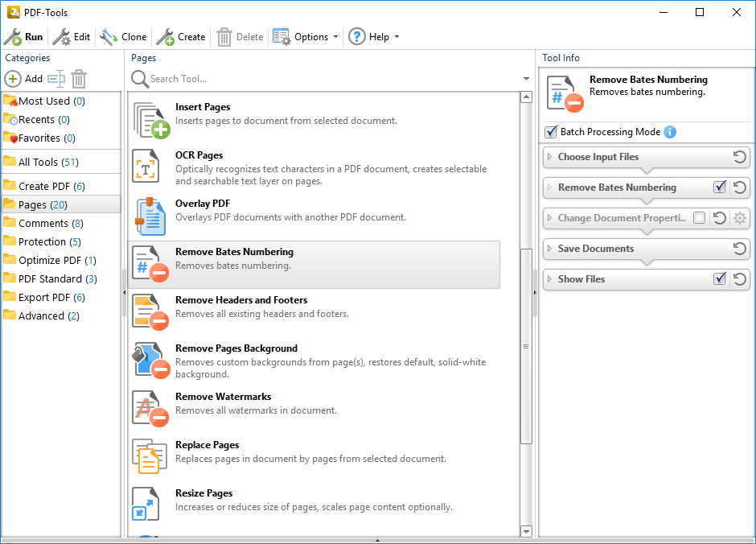Open the Export PDF category
The image size is (756, 544).
click(x=44, y=297)
